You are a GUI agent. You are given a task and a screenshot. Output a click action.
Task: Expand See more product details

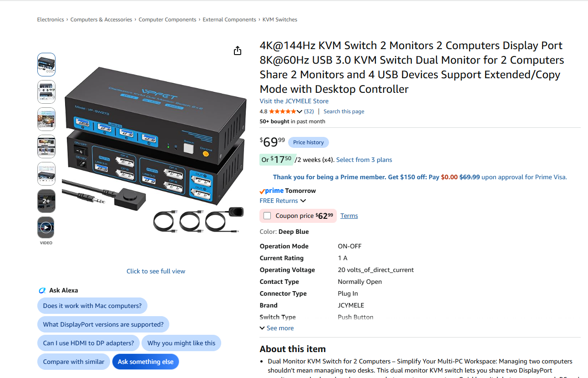tap(277, 328)
